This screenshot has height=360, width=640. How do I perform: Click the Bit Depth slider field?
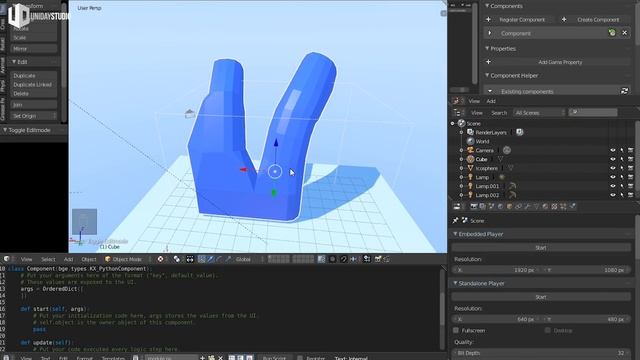click(541, 353)
